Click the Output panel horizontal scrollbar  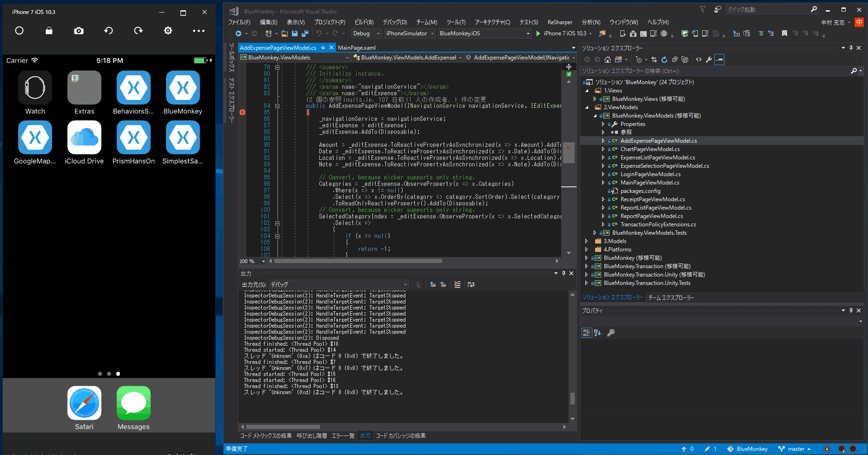(283, 427)
